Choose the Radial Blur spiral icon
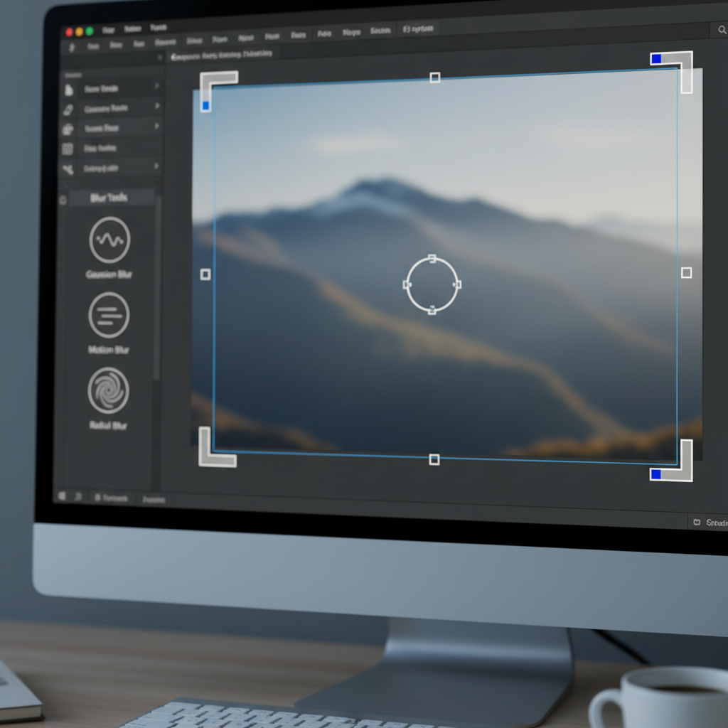Screen dimensions: 728x728 (108, 390)
